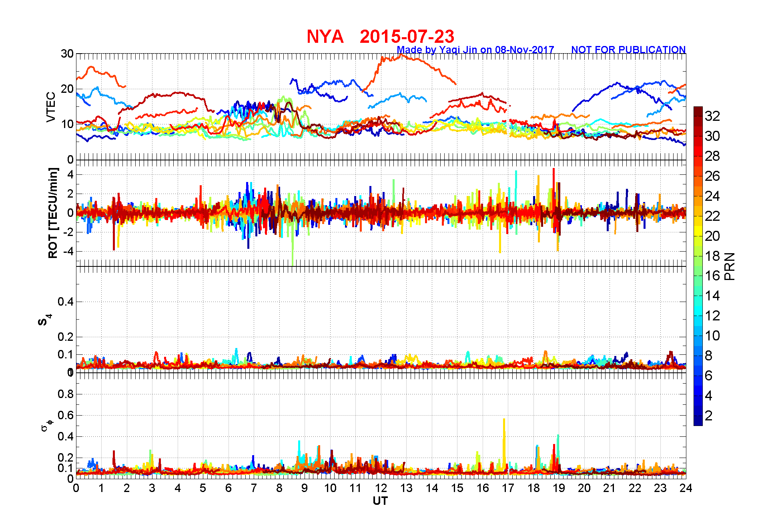
Task: Click sigma-phi axis tick 0.8
Action: [x=66, y=394]
